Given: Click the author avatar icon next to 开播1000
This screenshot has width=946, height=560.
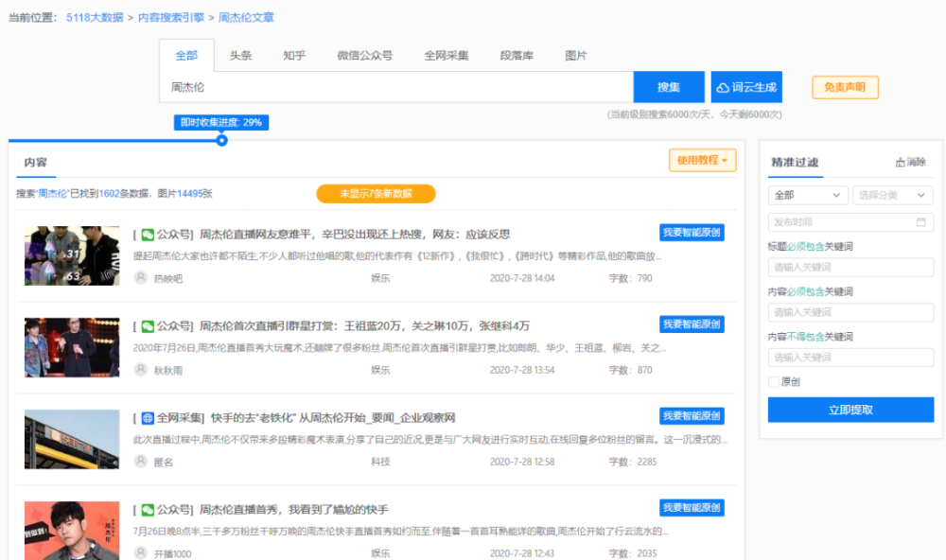Looking at the screenshot, I should point(141,553).
